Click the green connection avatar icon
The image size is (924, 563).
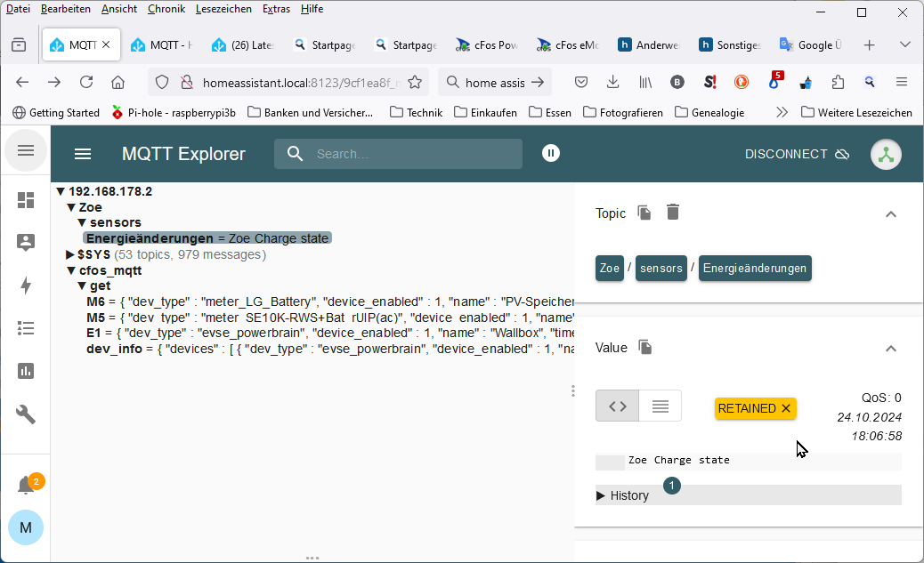(885, 154)
